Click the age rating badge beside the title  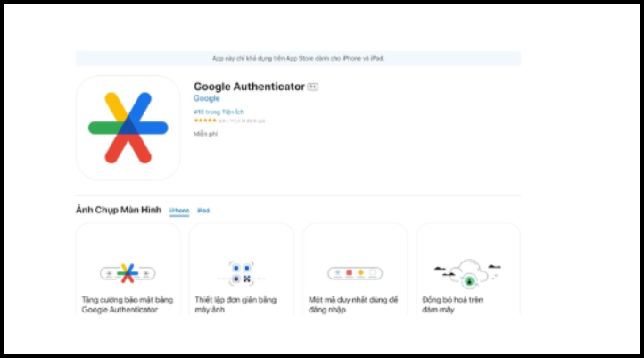point(312,87)
